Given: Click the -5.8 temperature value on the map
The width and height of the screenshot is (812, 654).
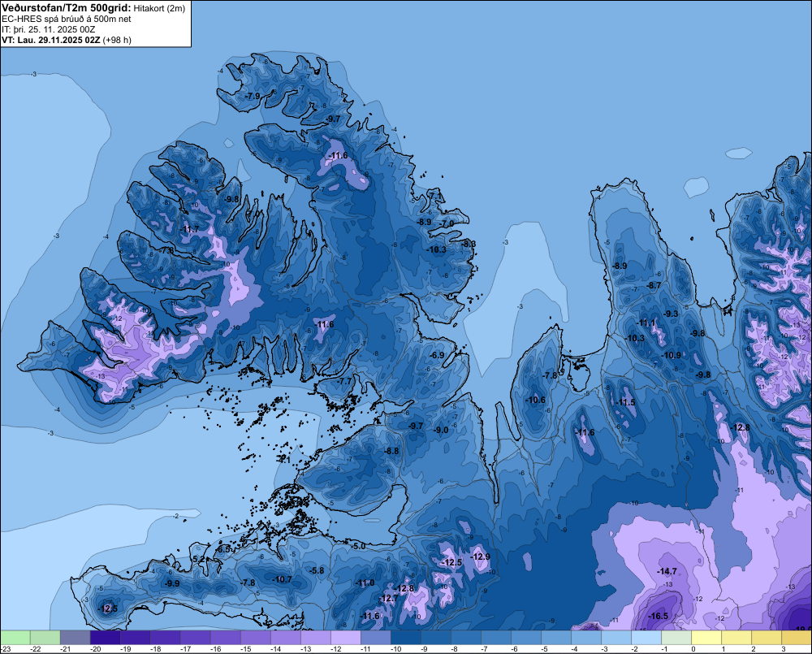Looking at the screenshot, I should (317, 570).
